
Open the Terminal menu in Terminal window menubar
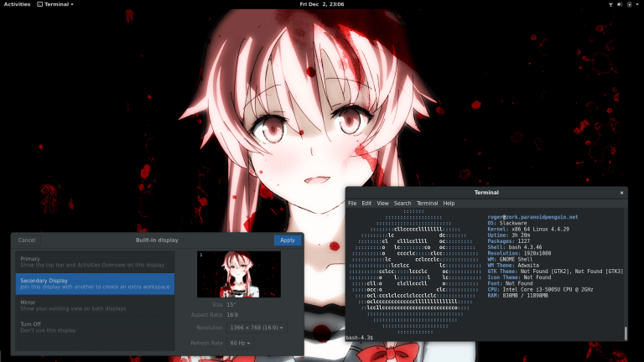coord(427,203)
